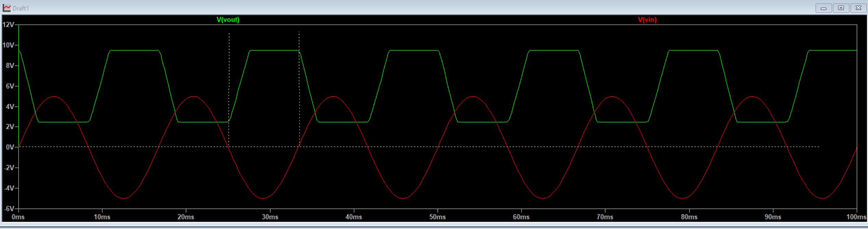Click the 0V vertical axis label

[10, 147]
